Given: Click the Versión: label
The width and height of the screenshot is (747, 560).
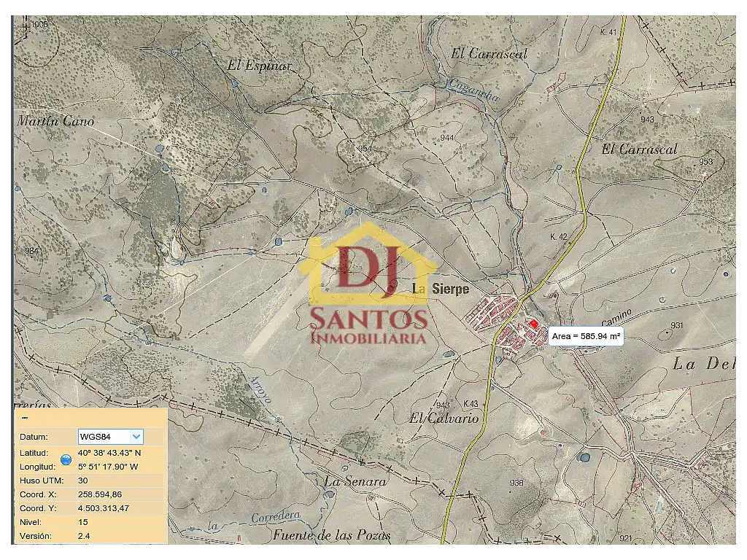Looking at the screenshot, I should 35,536.
